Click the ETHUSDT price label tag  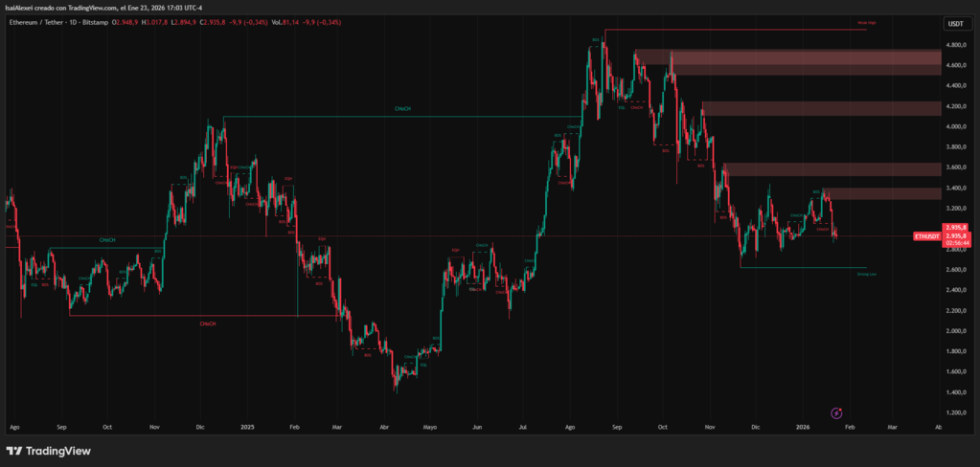click(x=927, y=235)
